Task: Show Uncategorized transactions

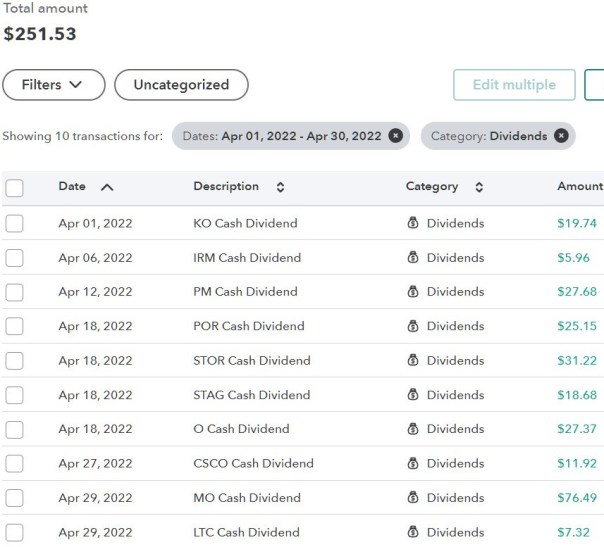Action: (181, 85)
